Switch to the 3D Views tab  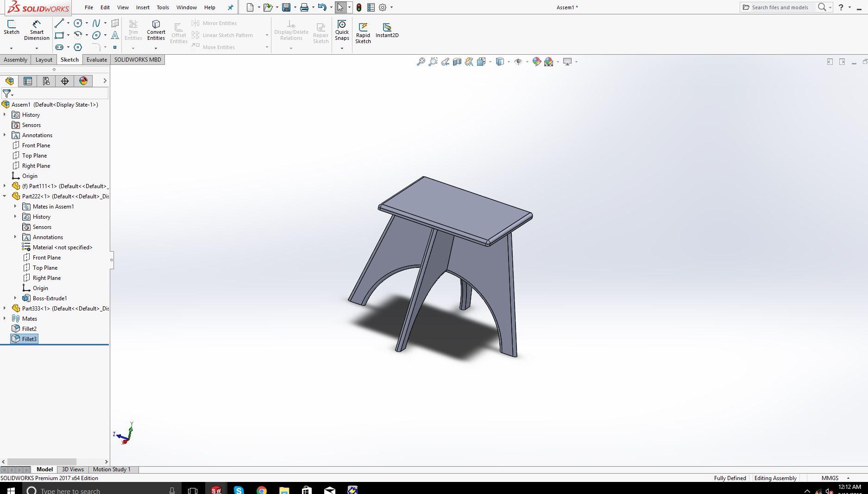[x=73, y=469]
